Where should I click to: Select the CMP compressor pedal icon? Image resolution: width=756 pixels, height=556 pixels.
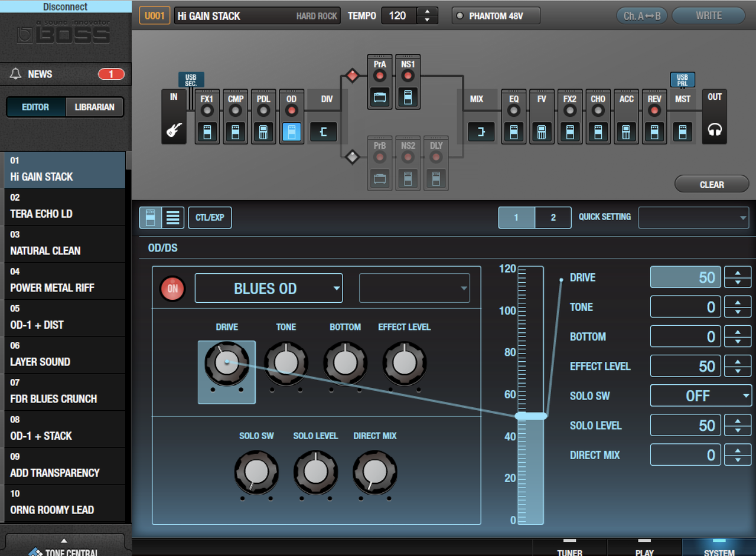(x=235, y=132)
